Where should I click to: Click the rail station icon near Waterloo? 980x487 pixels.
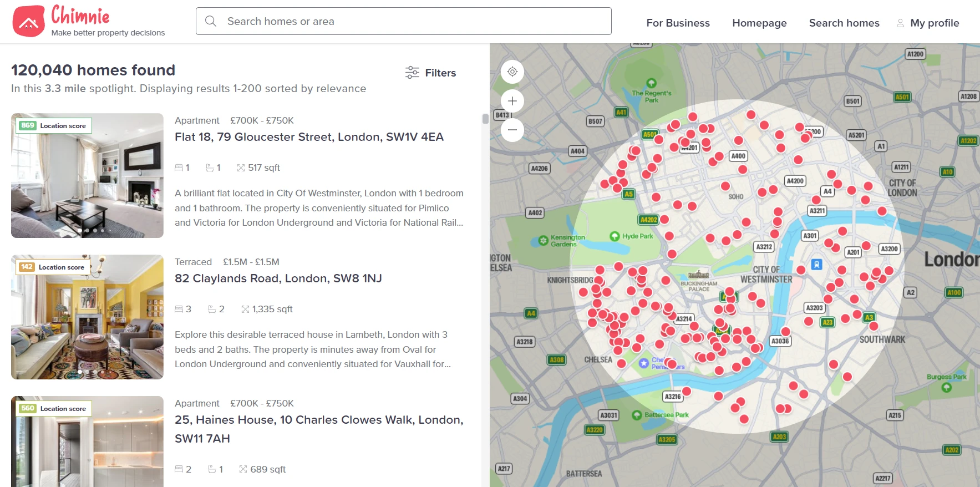coord(816,265)
